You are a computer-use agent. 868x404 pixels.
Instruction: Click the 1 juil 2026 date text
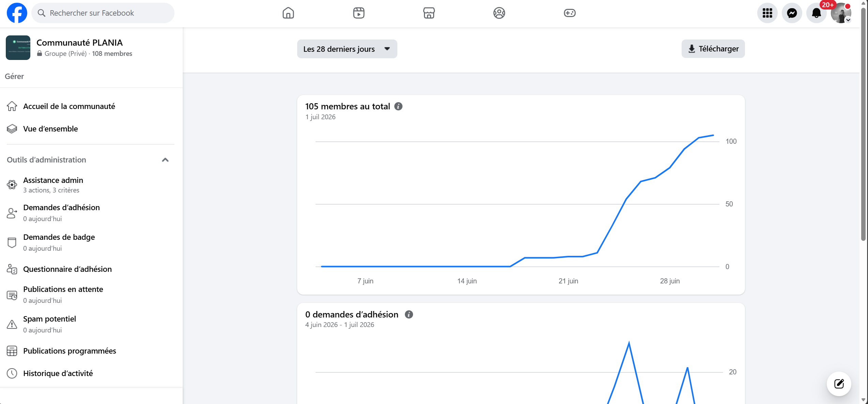320,117
